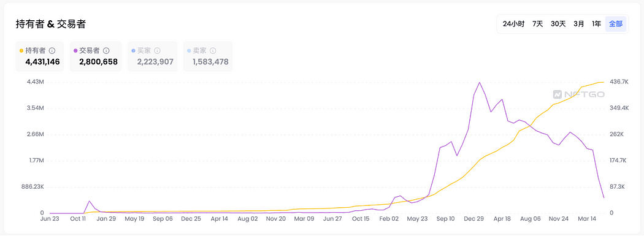Screen dimensions: 644x236
Task: Enable the 买家 buyers series
Action: click(152, 56)
